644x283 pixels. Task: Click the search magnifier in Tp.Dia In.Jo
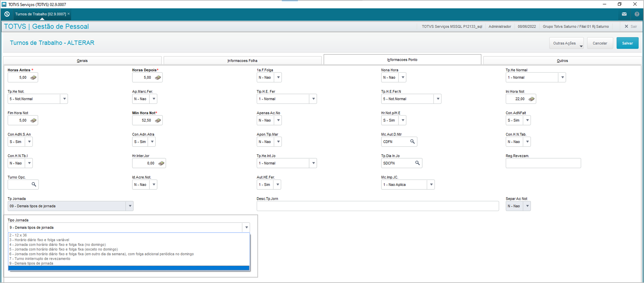tap(417, 163)
